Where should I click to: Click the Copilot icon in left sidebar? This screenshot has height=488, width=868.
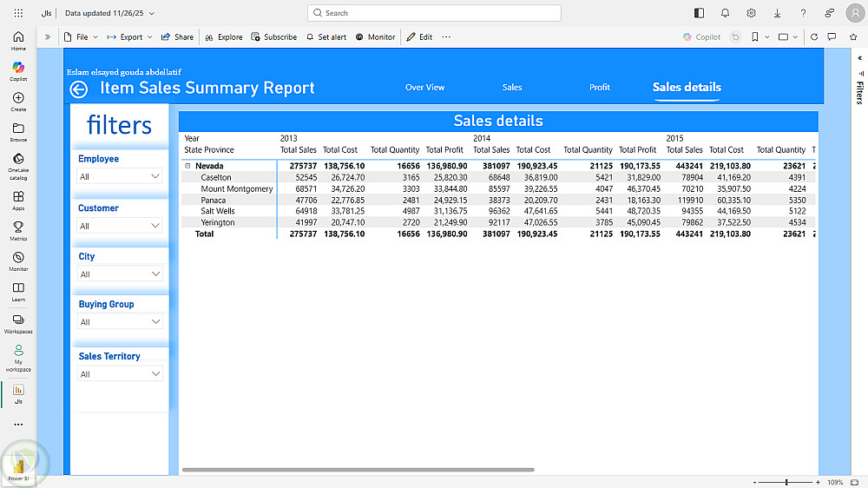pos(18,68)
